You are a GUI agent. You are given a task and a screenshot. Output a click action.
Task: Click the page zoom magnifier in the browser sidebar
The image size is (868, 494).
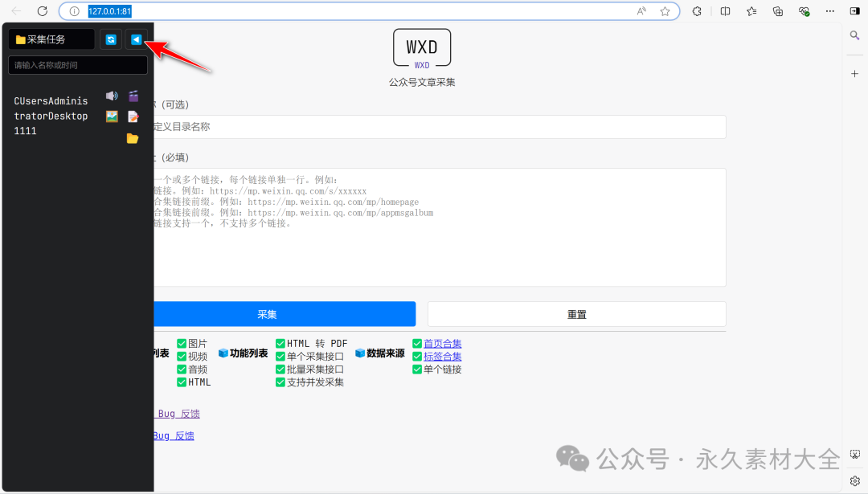point(854,35)
